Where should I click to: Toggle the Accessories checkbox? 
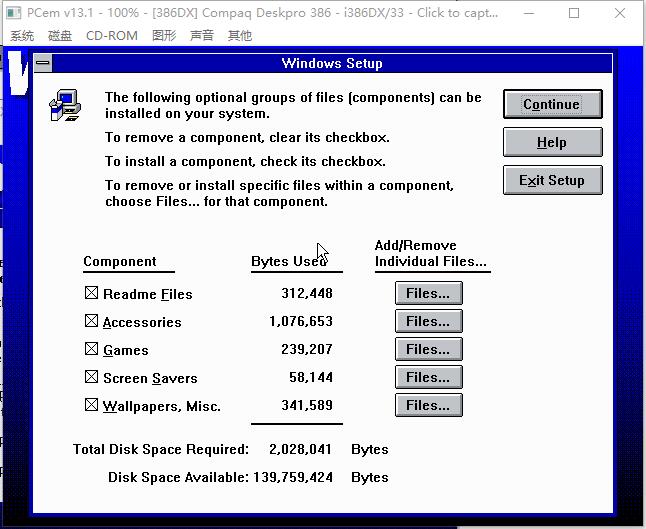pyautogui.click(x=91, y=321)
